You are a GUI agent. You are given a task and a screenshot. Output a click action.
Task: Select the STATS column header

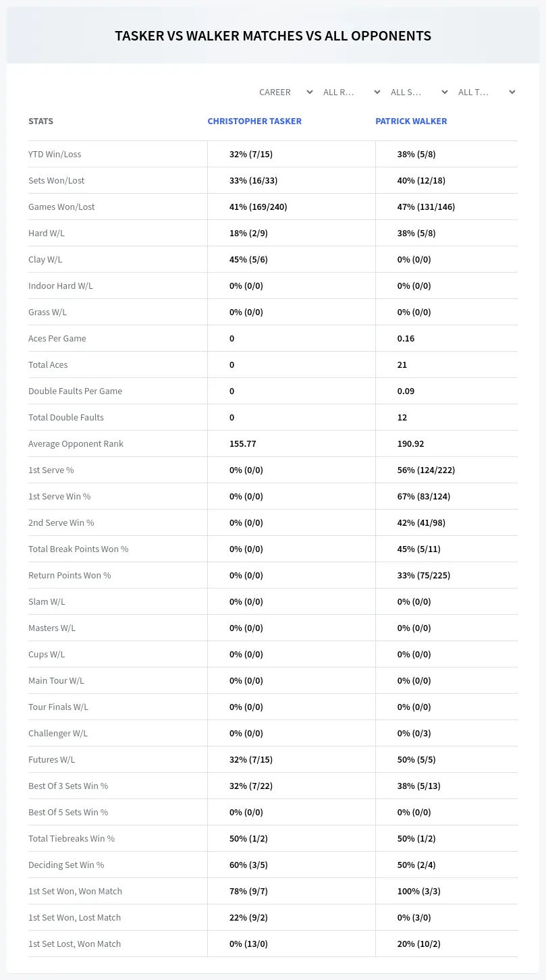(x=40, y=121)
